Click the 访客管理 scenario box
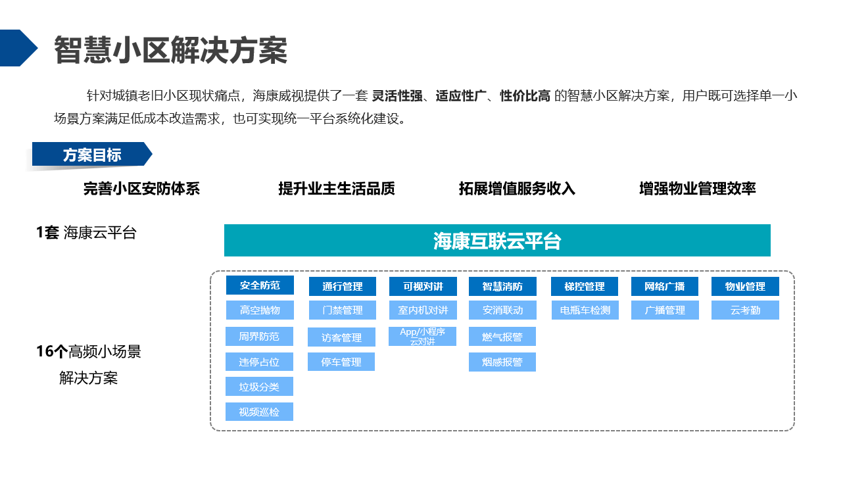 (342, 337)
